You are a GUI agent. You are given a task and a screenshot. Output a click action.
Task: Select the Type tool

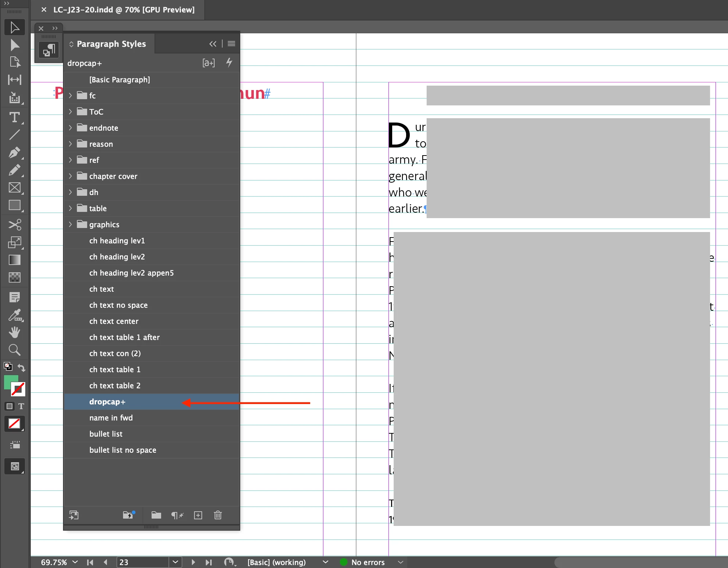14,117
